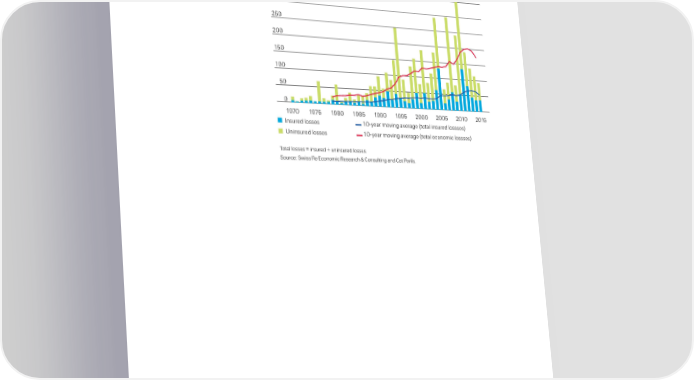The image size is (694, 380).
Task: Click the Total losses equals insured footnote line
Action: click(x=323, y=150)
